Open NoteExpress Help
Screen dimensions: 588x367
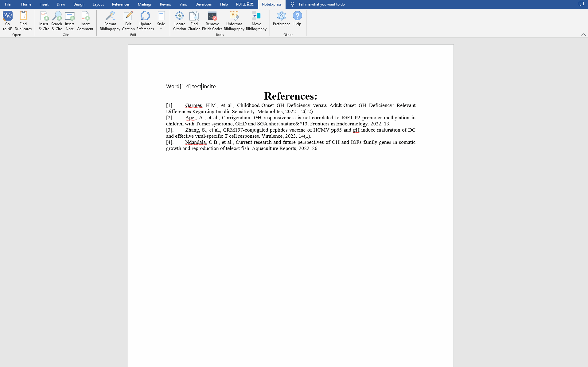(x=297, y=18)
